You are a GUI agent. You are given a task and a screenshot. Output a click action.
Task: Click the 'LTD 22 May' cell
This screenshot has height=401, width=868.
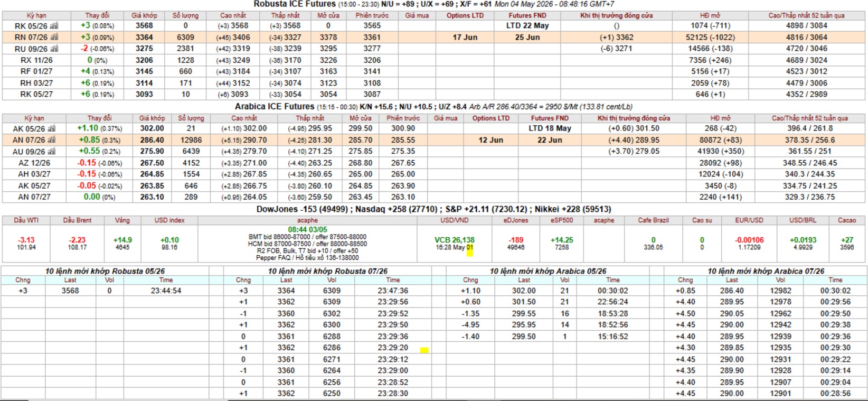click(x=527, y=25)
